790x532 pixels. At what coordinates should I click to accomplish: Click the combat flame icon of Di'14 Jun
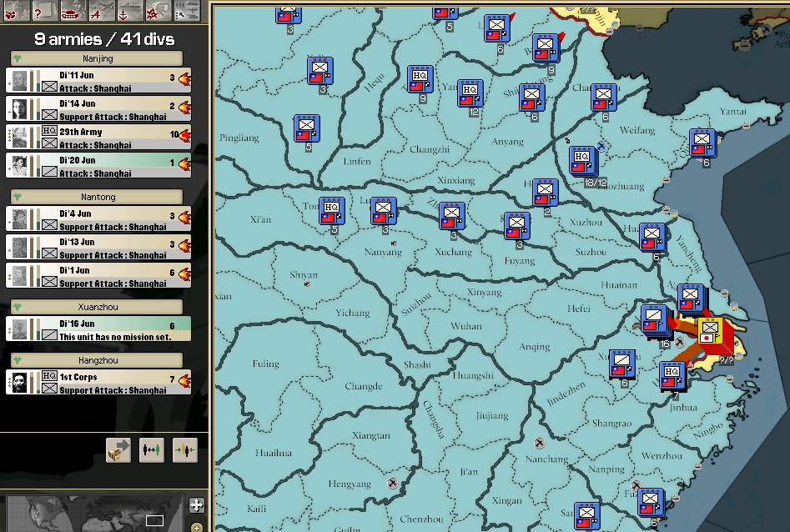pos(184,107)
